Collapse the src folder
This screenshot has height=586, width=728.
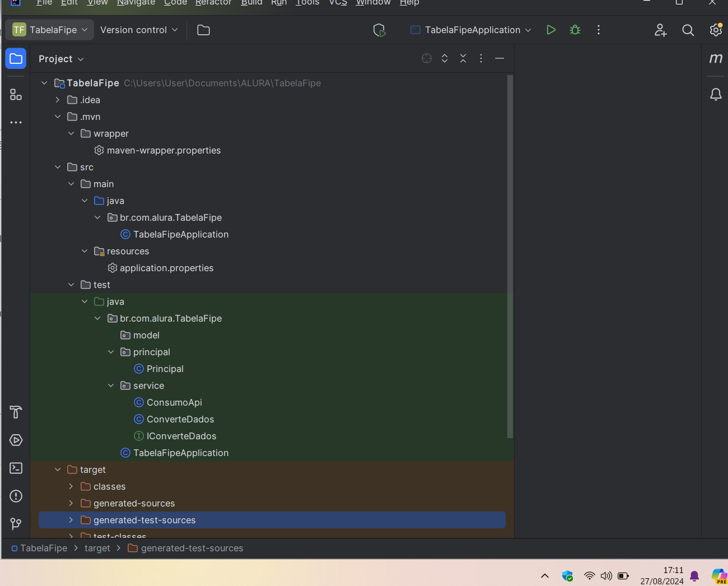[58, 167]
